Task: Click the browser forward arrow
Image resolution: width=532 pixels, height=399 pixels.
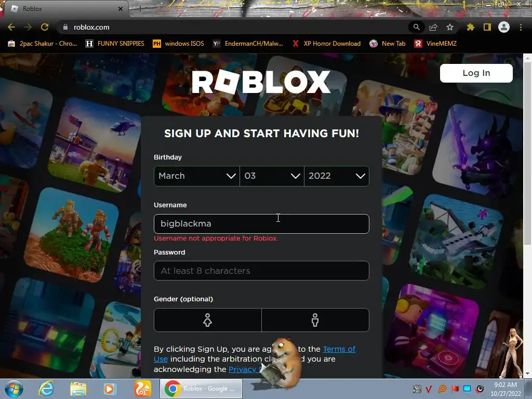Action: (x=28, y=27)
